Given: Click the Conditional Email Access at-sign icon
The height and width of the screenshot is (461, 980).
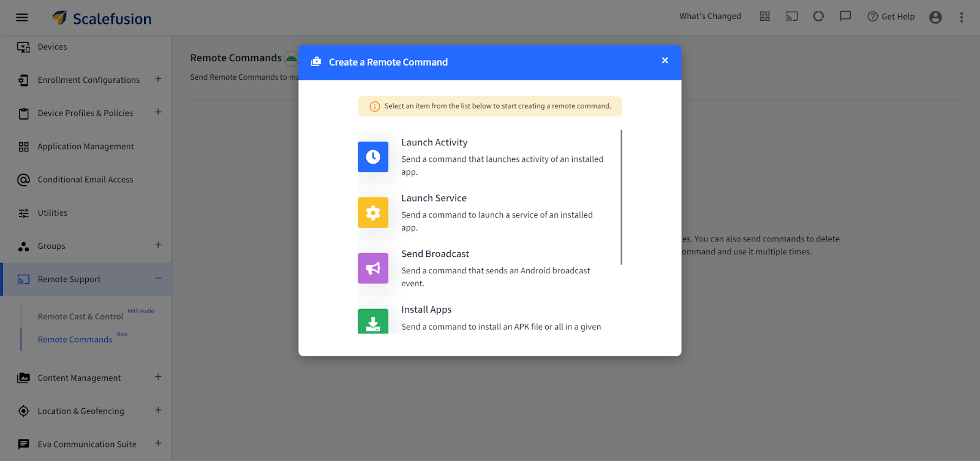Looking at the screenshot, I should pyautogui.click(x=23, y=180).
